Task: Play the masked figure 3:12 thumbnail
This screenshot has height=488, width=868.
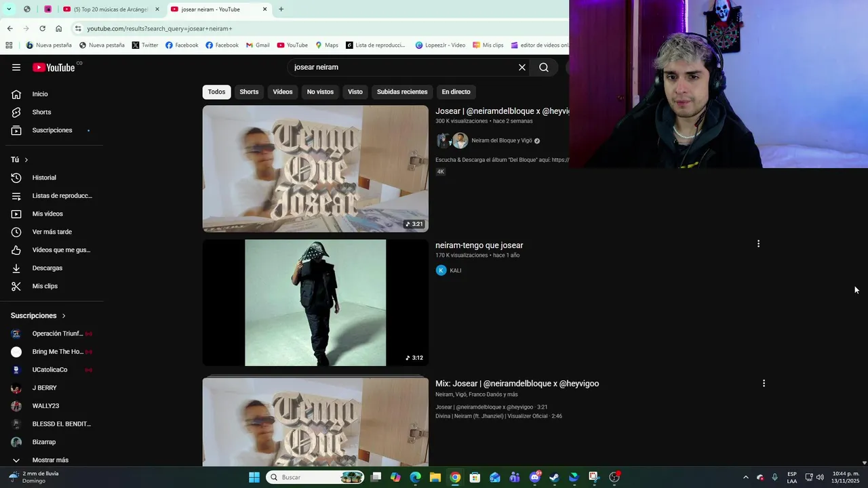Action: [315, 302]
